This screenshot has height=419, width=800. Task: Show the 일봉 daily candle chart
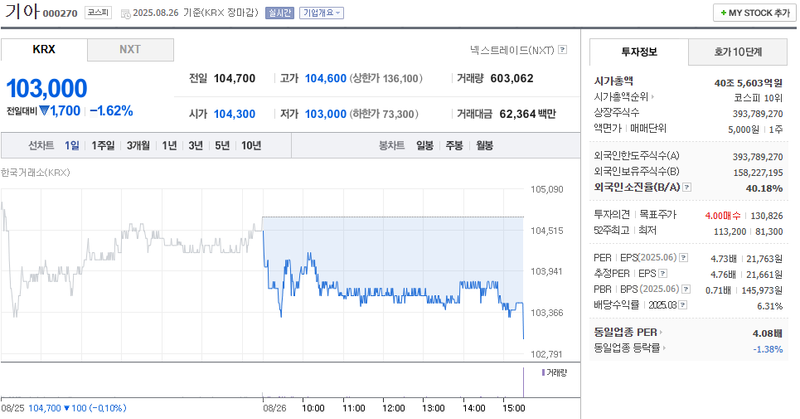(x=424, y=145)
